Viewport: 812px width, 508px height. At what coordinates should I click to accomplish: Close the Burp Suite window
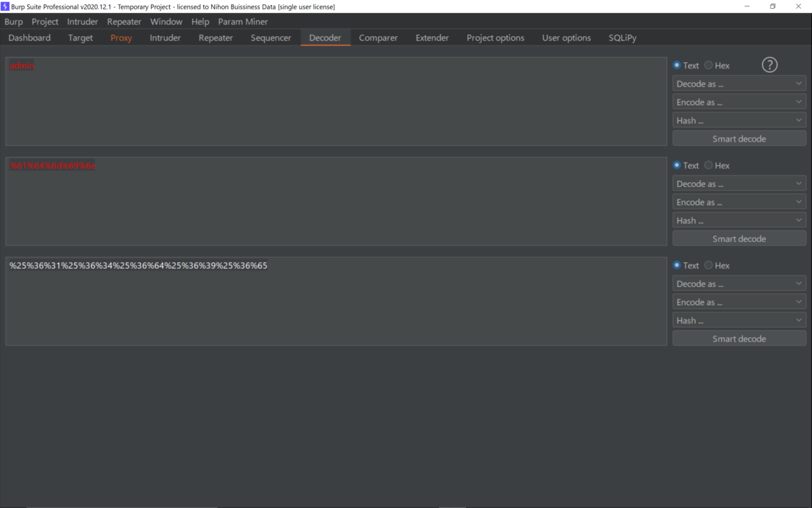point(798,6)
